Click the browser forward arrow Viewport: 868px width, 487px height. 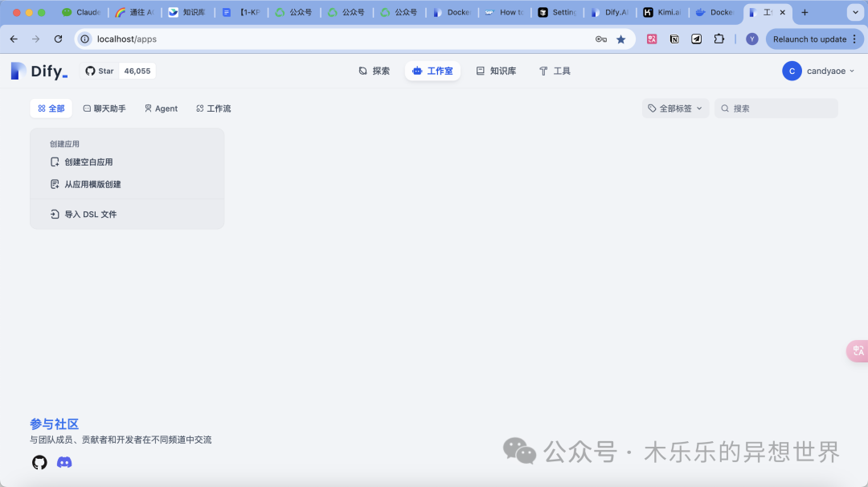[36, 39]
